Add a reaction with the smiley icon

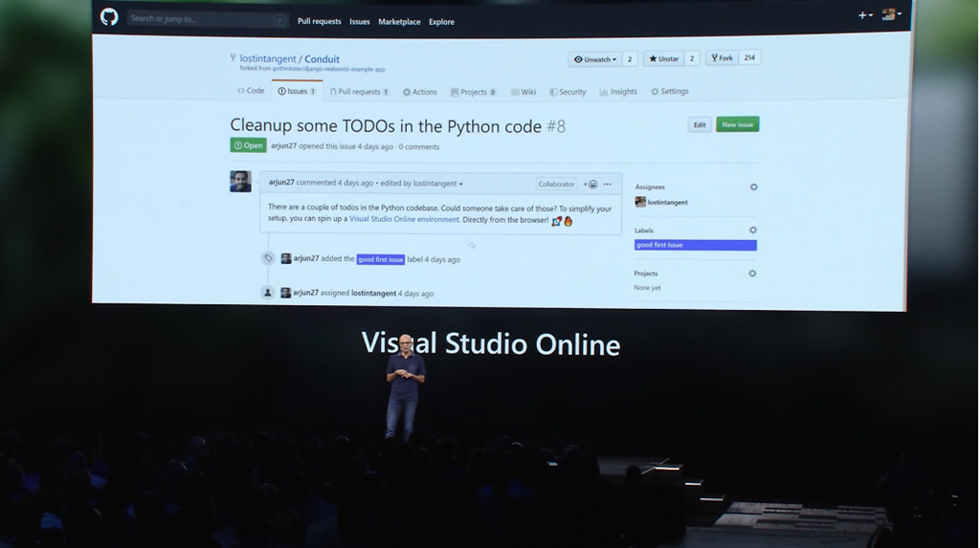590,185
